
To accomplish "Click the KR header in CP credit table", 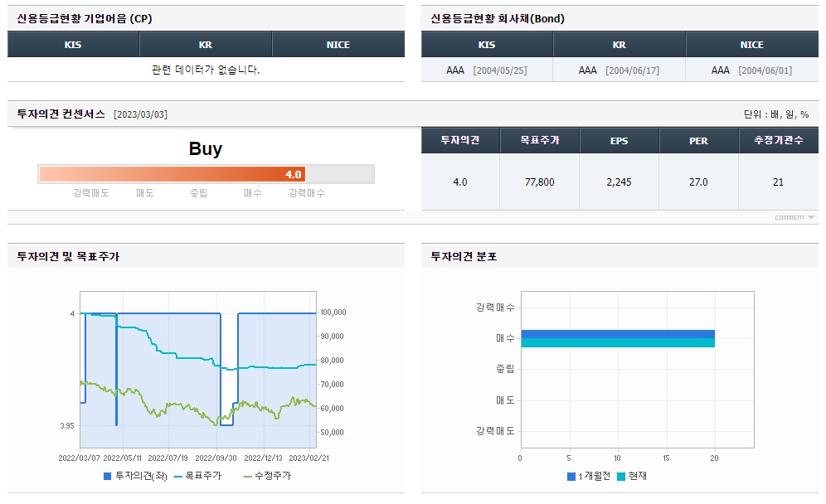I will 206,44.
